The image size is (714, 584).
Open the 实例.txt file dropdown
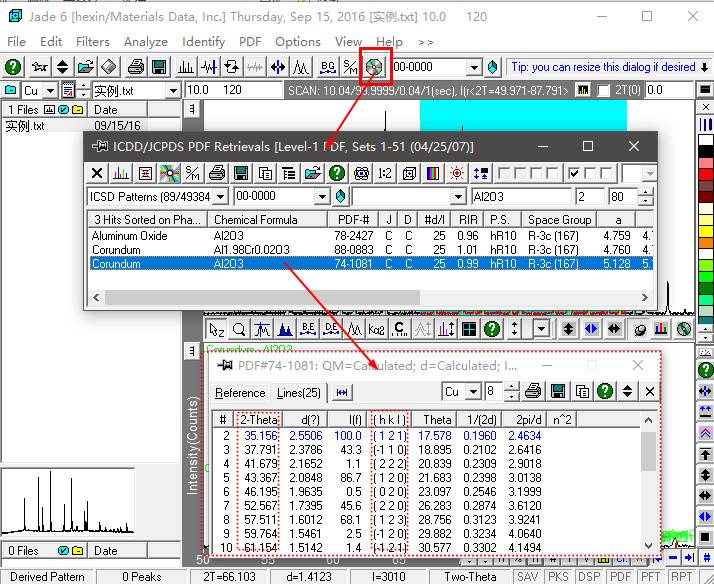point(173,91)
